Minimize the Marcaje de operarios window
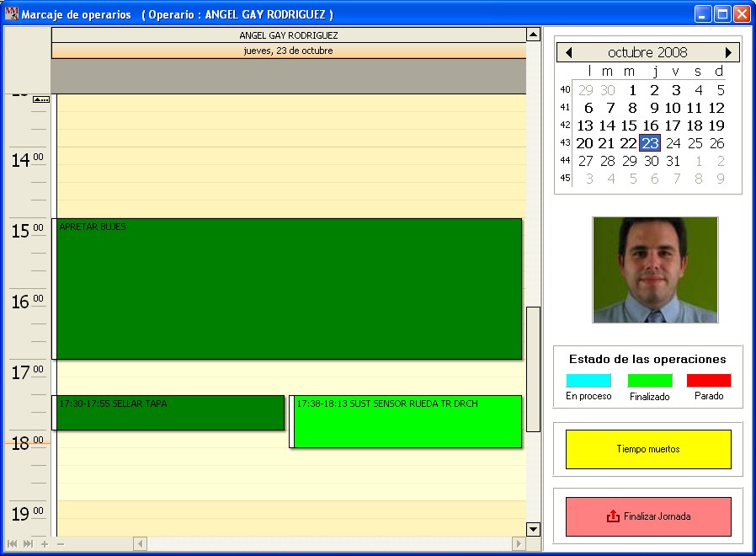 coord(702,14)
